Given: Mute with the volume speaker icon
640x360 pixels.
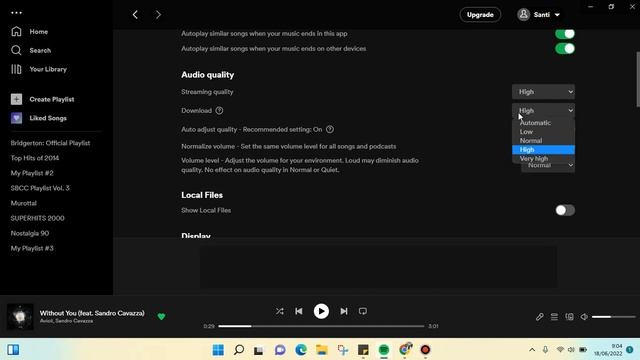Looking at the screenshot, I should [x=584, y=317].
